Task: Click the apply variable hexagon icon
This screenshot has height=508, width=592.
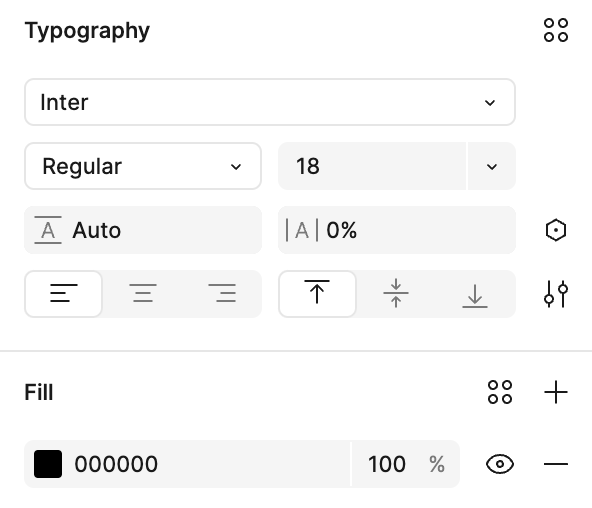Action: (x=556, y=230)
